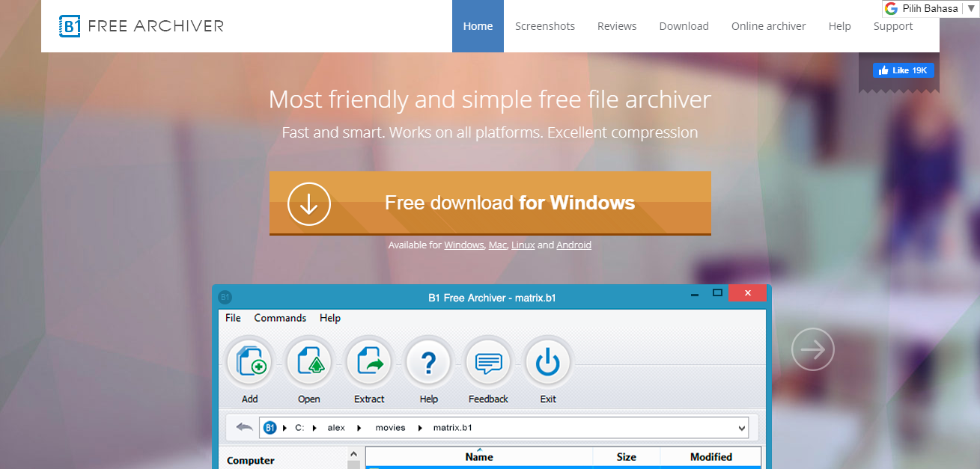Image resolution: width=980 pixels, height=469 pixels.
Task: Click the Help question mark icon
Action: point(428,363)
